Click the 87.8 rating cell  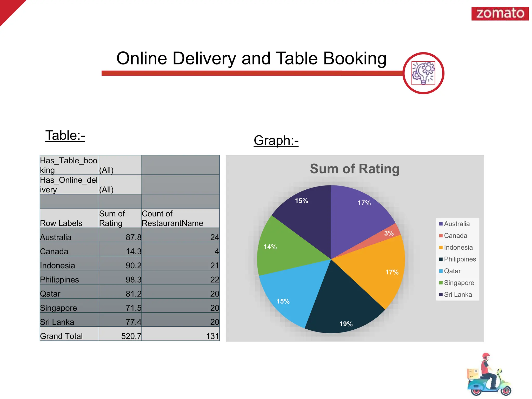tap(120, 235)
